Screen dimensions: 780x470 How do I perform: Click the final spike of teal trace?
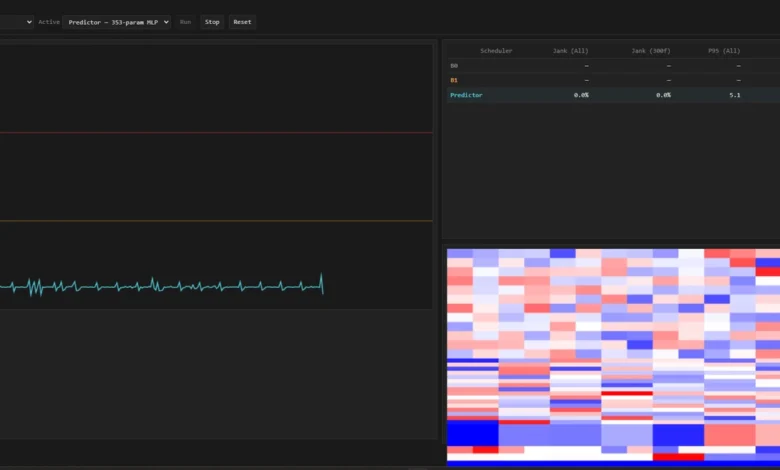click(321, 281)
